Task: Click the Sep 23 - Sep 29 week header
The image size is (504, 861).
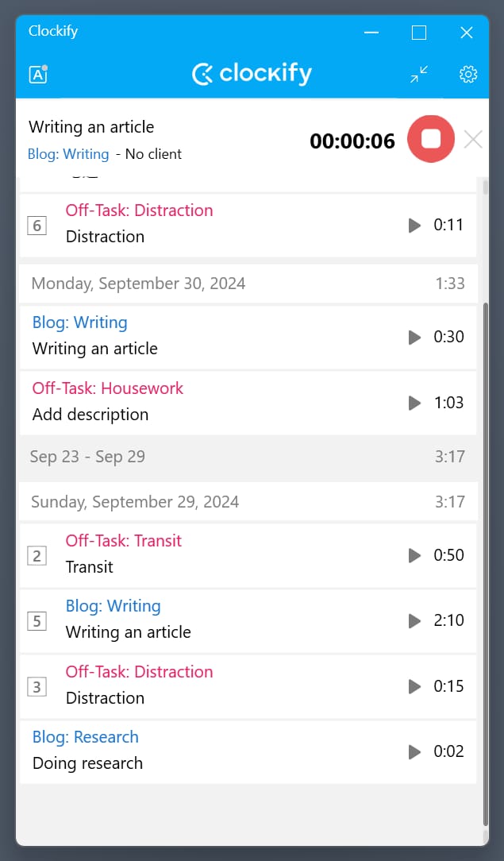Action: [x=87, y=457]
